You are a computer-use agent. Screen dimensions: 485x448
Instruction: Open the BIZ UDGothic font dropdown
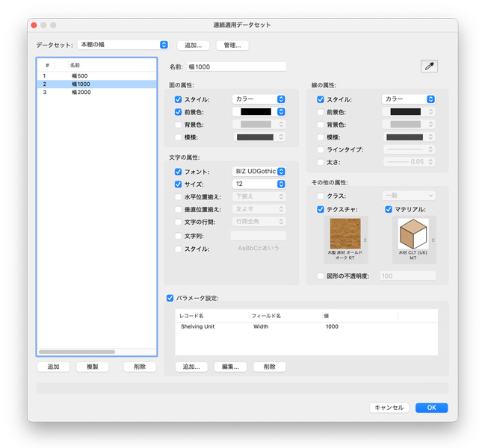(259, 172)
